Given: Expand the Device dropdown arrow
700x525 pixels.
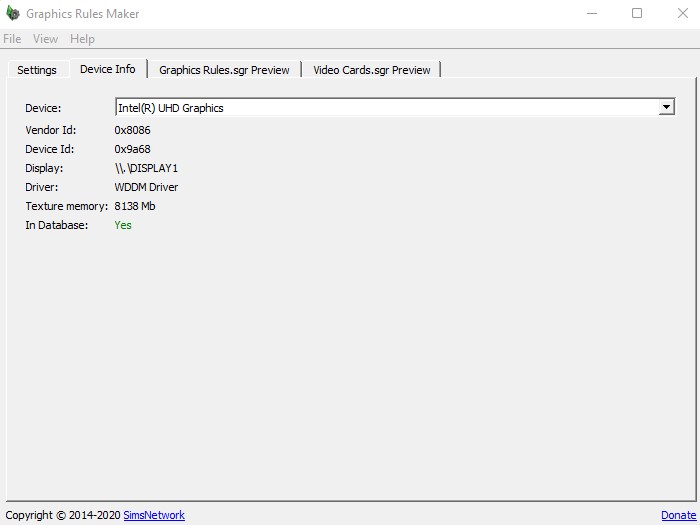Looking at the screenshot, I should 666,107.
